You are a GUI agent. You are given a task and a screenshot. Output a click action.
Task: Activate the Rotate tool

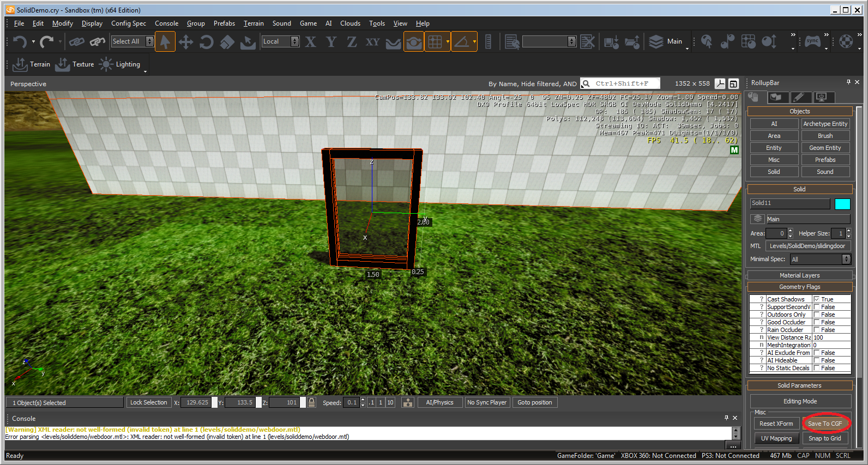[207, 41]
